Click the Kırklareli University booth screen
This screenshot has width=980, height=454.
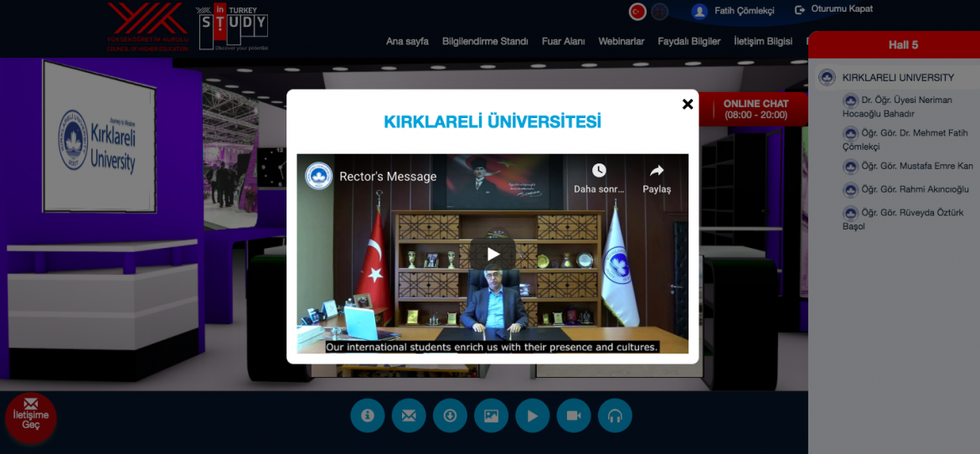point(99,137)
